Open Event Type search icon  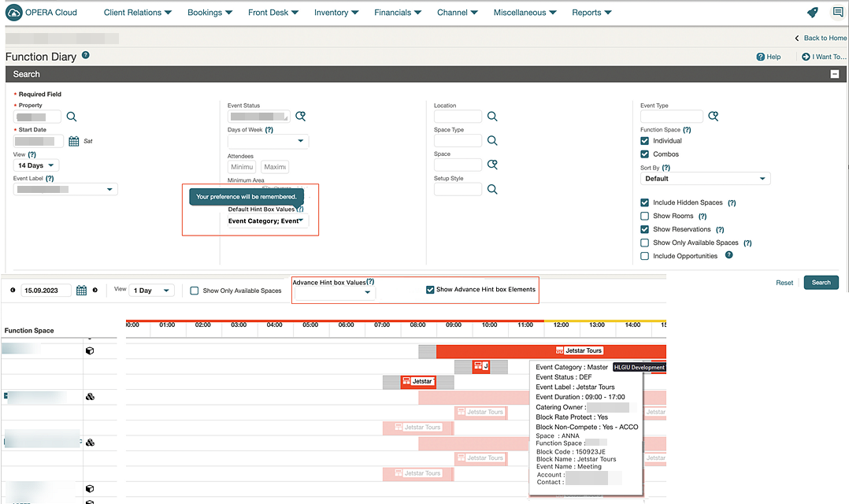coord(713,116)
